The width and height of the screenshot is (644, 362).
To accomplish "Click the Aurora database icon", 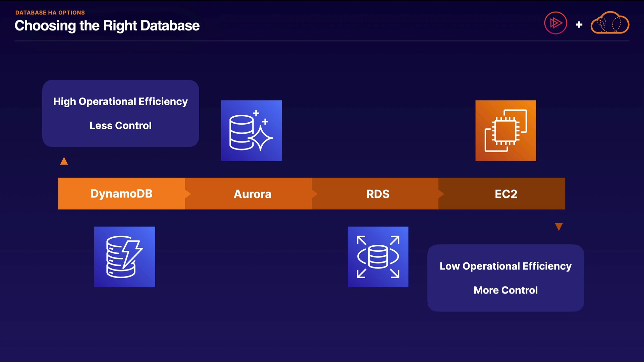I will 251,130.
